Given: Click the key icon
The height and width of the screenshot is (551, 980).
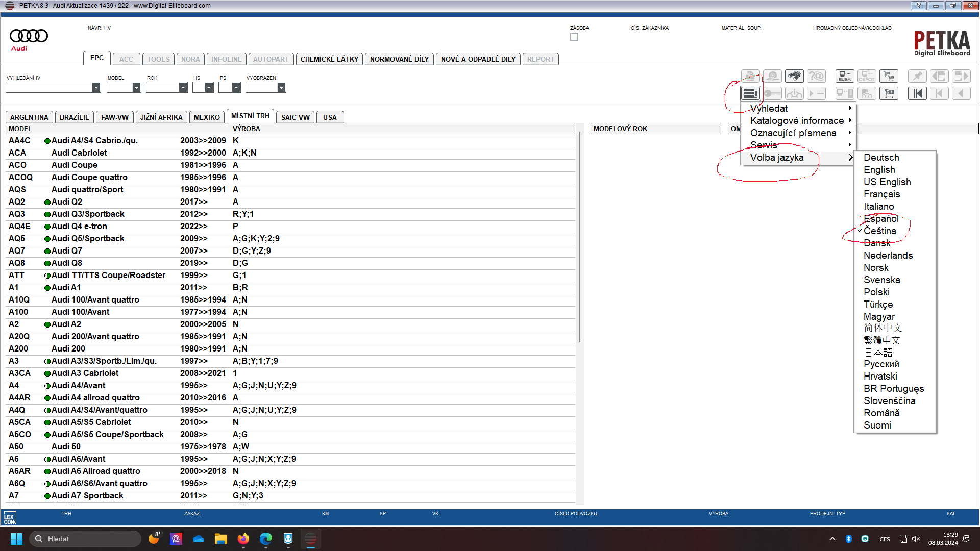Looking at the screenshot, I should tap(772, 93).
